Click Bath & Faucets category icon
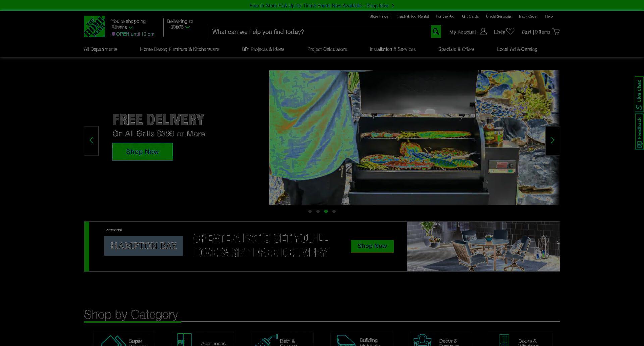The width and height of the screenshot is (644, 346). (x=266, y=340)
